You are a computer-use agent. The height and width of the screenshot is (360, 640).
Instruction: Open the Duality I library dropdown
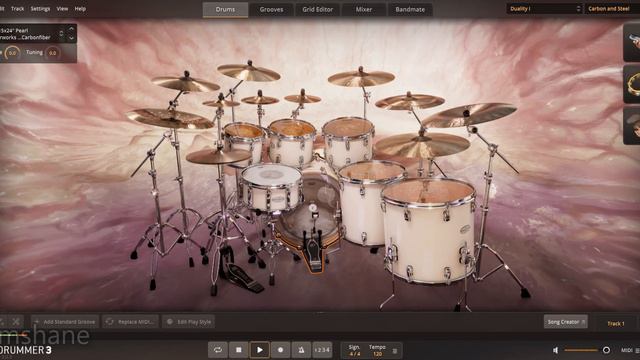click(544, 9)
